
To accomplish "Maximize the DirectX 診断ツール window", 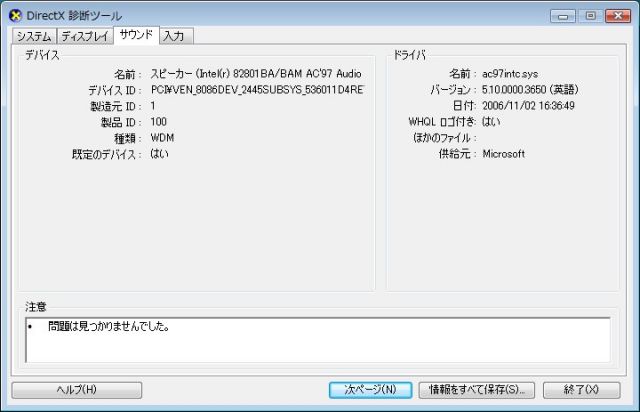I will point(589,15).
